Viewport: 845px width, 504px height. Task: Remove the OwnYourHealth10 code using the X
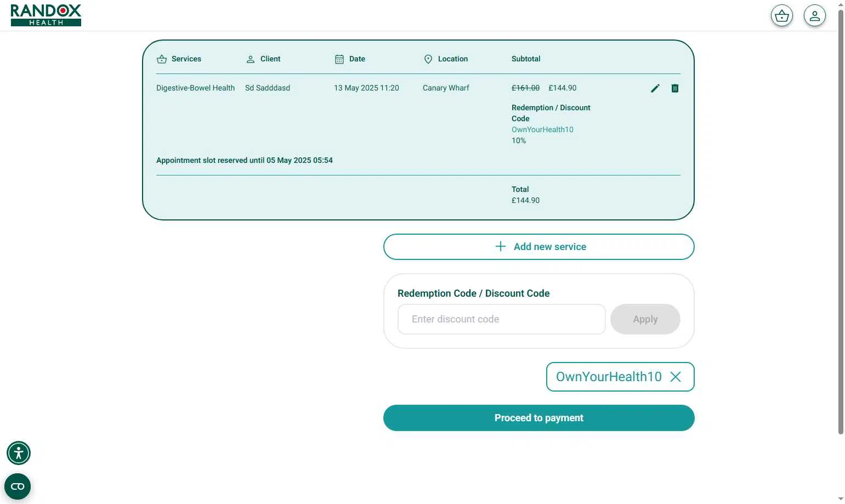(676, 377)
